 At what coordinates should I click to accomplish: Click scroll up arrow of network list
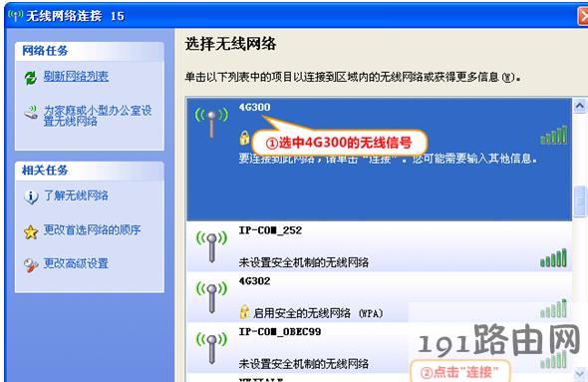coord(580,106)
